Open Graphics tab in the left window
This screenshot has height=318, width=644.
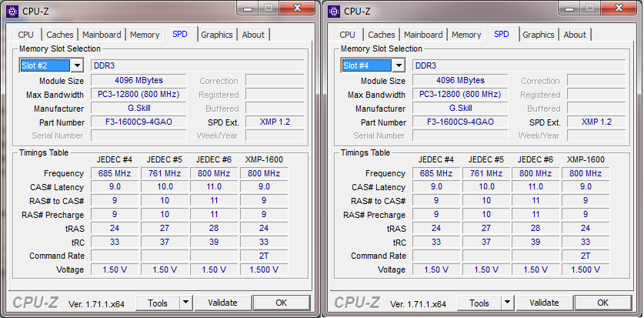coord(217,35)
